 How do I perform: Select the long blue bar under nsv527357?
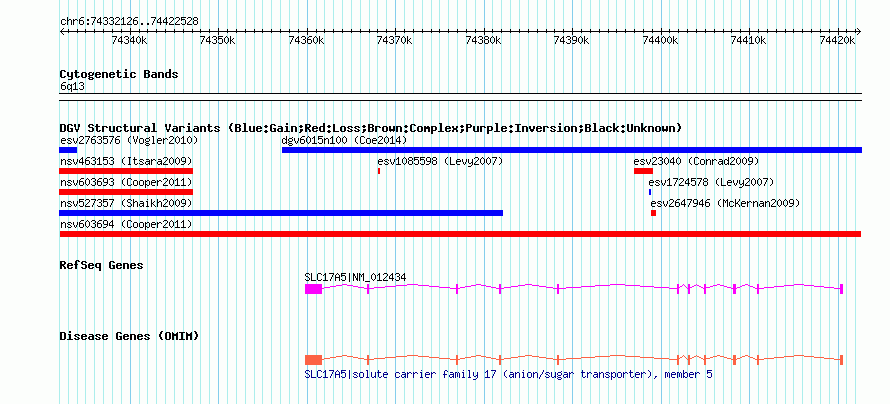(x=281, y=213)
